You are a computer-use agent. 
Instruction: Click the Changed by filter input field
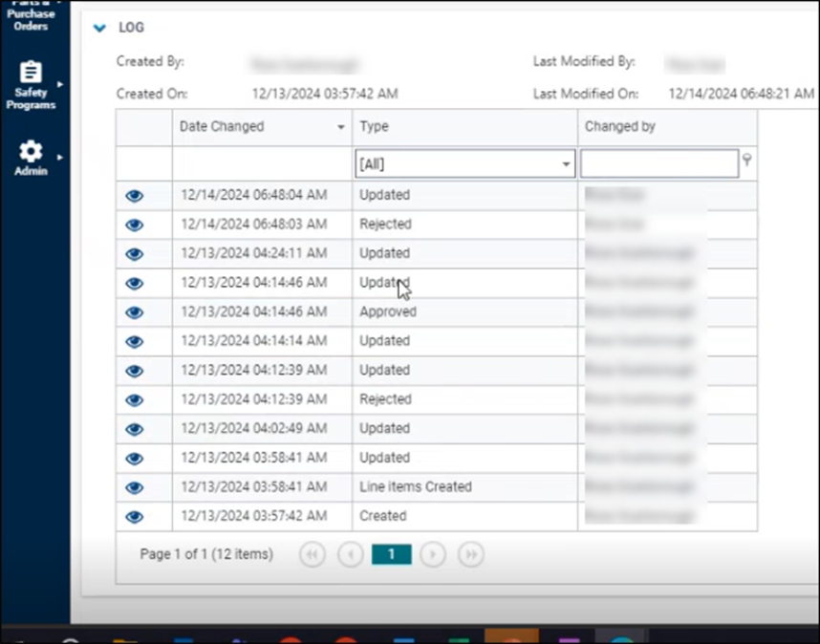coord(659,164)
